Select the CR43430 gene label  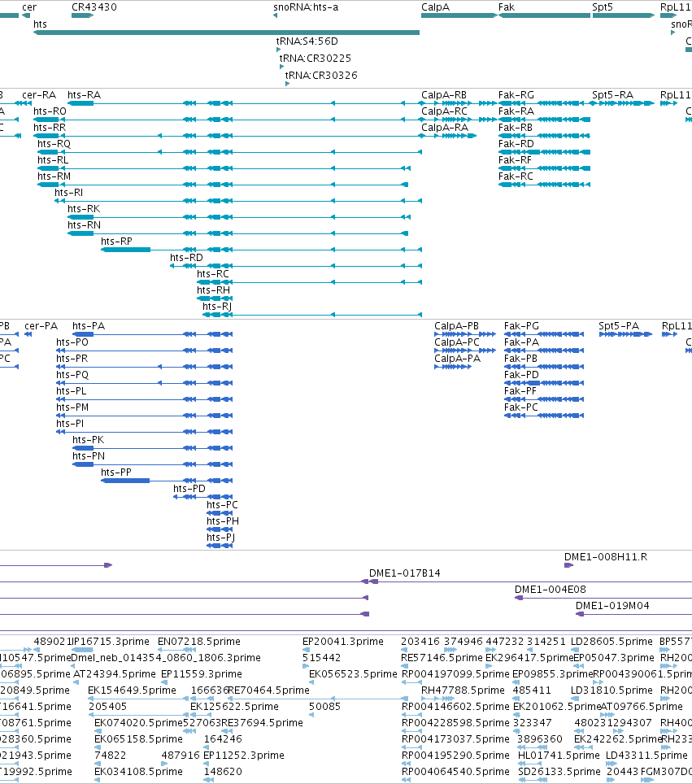[94, 7]
